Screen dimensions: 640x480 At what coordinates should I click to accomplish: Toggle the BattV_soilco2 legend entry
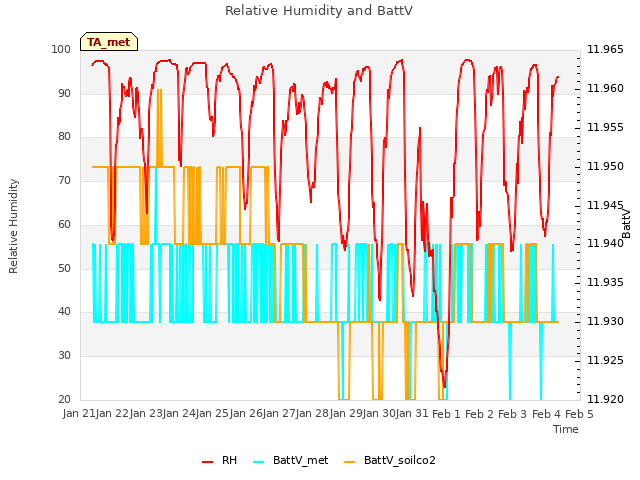coord(390,460)
